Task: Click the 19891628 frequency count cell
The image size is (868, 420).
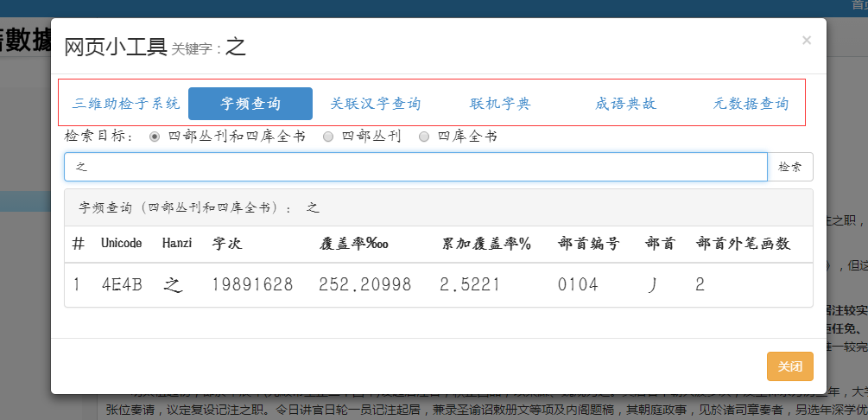Action: point(253,284)
